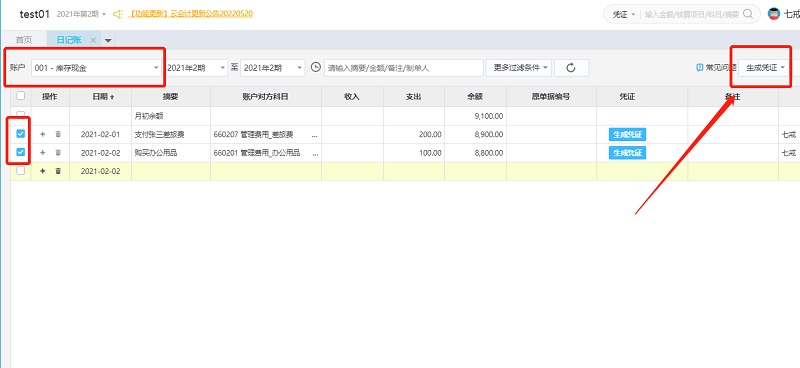Click the 200.00 expense cell
Image resolution: width=800 pixels, height=368 pixels.
pos(414,134)
